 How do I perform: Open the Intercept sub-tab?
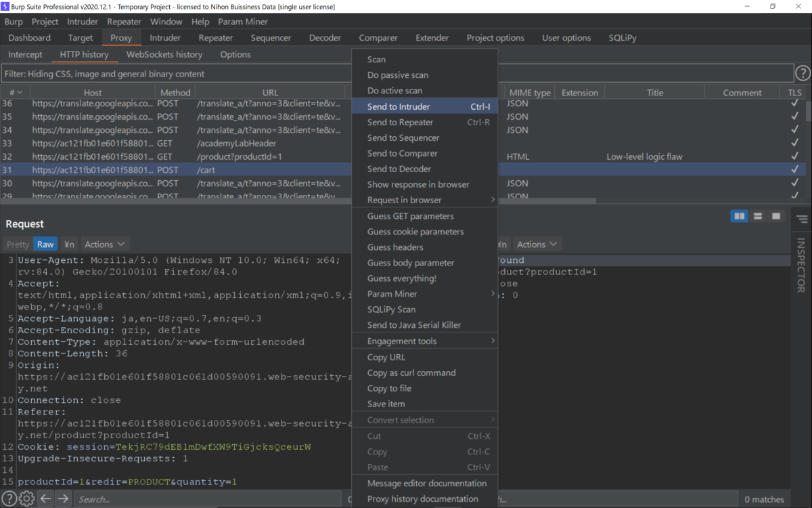point(26,54)
